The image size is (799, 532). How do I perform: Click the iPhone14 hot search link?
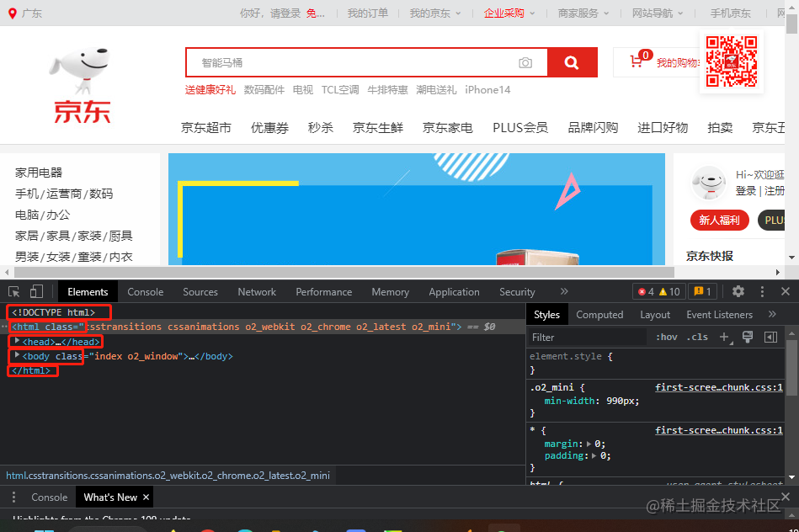coord(487,90)
